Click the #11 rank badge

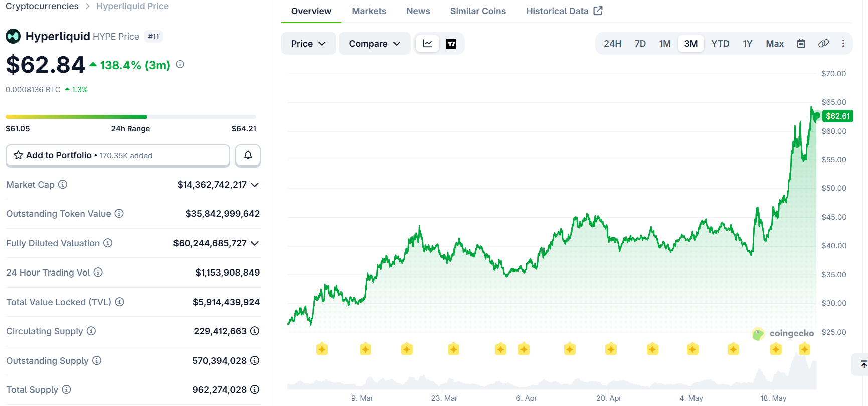pos(154,37)
